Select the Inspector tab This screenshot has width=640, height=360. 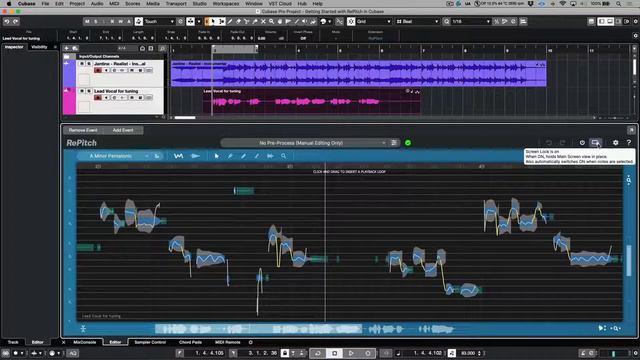[x=14, y=47]
